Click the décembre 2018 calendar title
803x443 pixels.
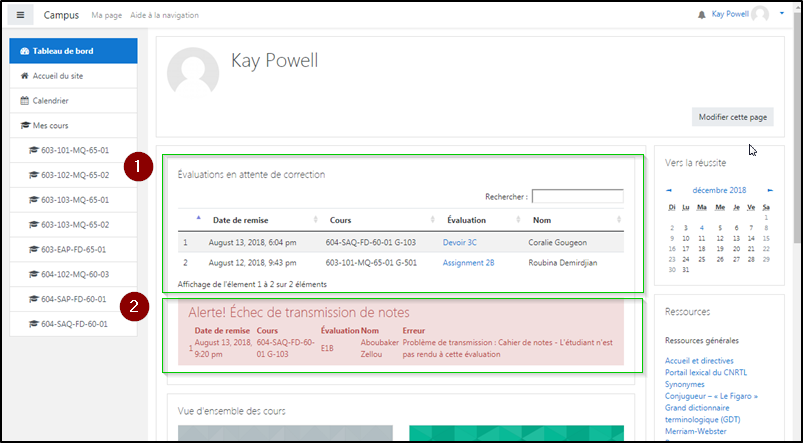pyautogui.click(x=718, y=189)
